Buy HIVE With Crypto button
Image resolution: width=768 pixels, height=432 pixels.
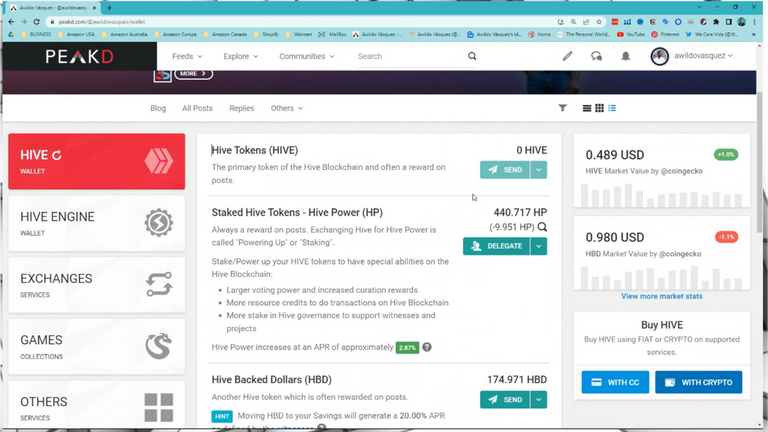click(698, 382)
